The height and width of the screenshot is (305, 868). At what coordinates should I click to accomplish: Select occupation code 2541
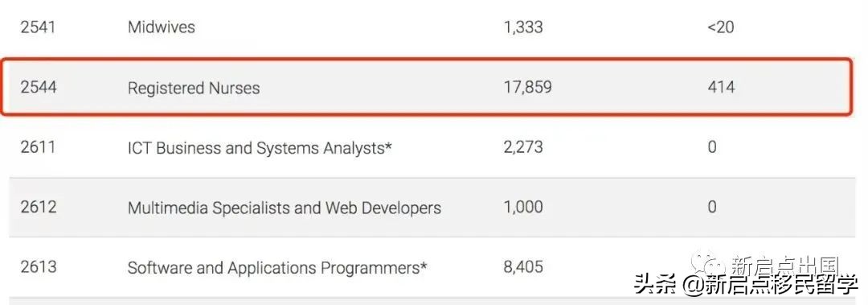coord(39,27)
